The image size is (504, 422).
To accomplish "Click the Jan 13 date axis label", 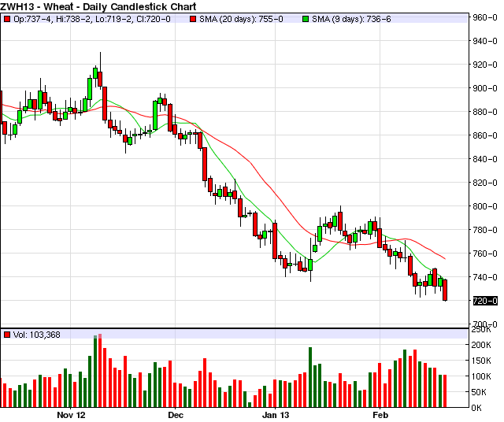I will click(276, 415).
